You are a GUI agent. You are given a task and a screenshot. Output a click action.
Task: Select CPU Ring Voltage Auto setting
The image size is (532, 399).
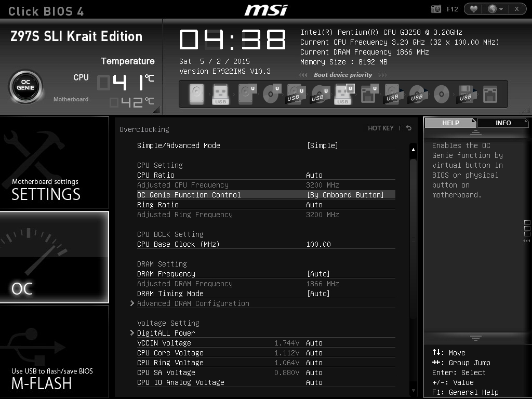pos(314,363)
